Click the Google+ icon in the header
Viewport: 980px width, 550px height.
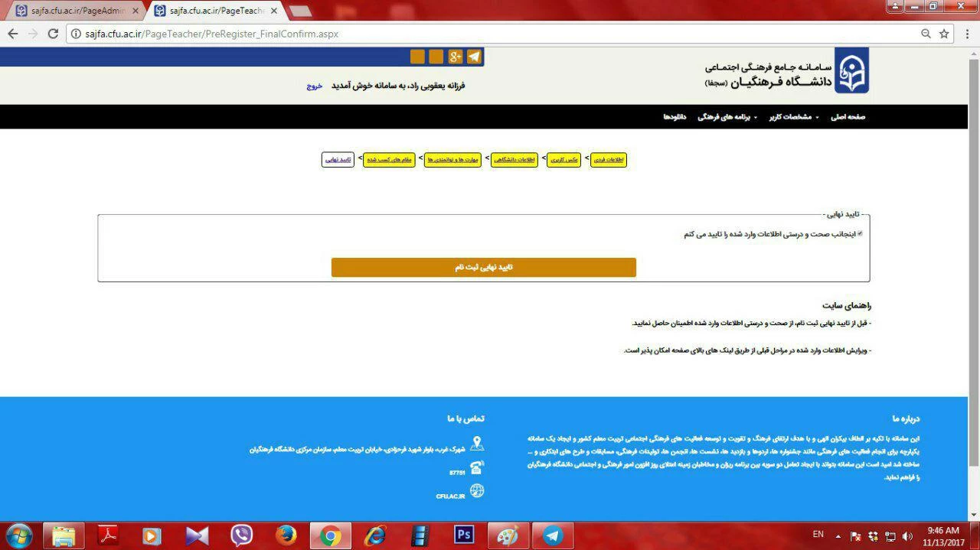point(455,57)
